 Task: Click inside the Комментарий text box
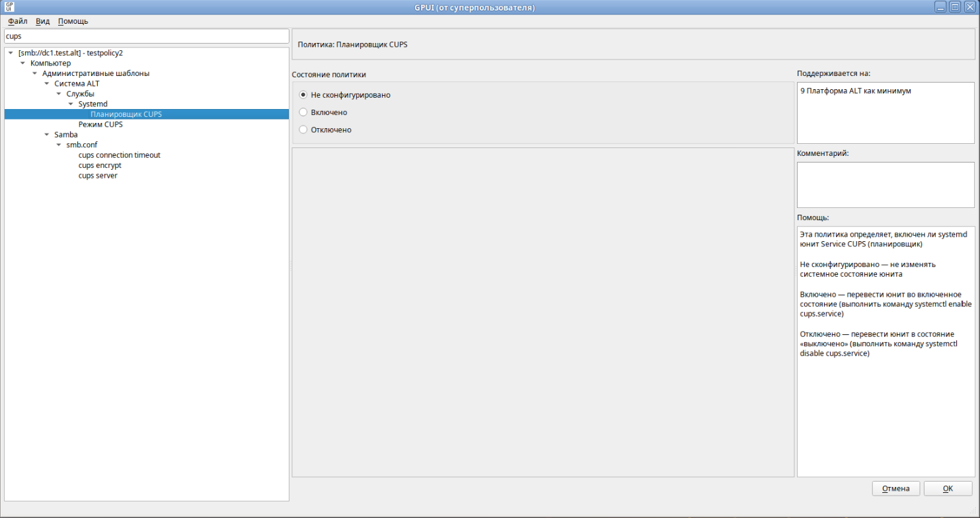click(x=886, y=185)
